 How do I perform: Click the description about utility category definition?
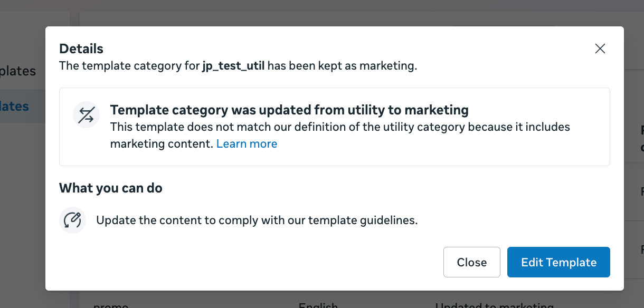coord(340,128)
